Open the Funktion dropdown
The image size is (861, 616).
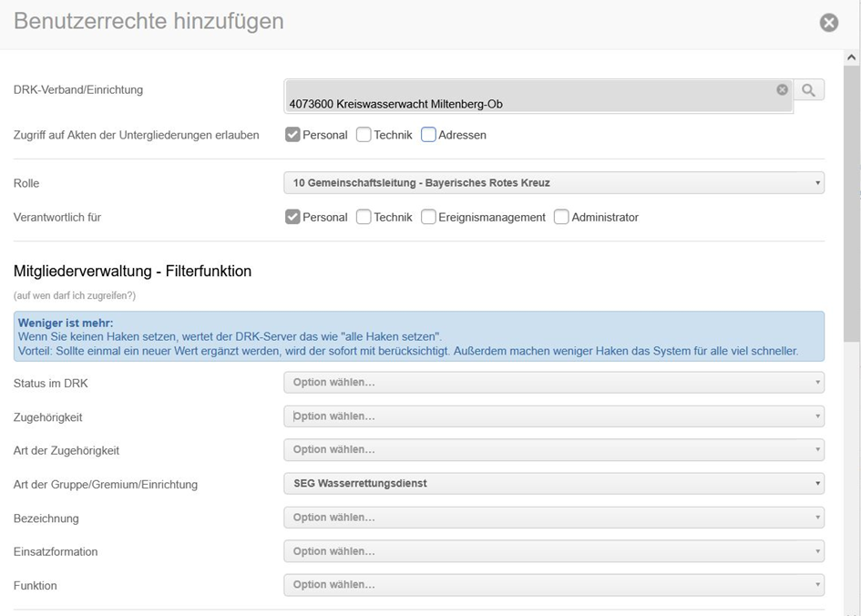tap(553, 585)
